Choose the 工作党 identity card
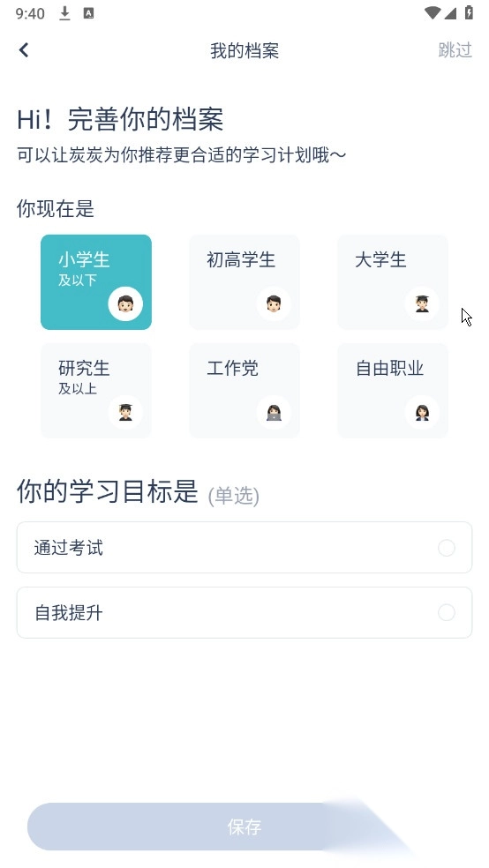The image size is (489, 868). click(244, 391)
